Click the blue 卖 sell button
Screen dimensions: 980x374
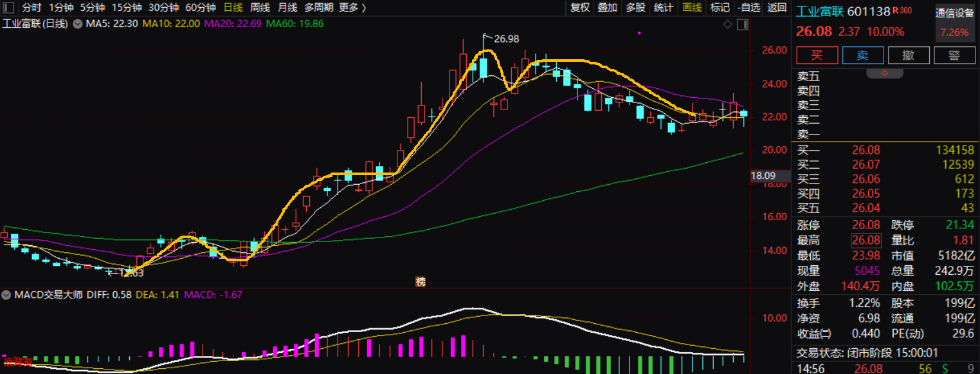[x=862, y=55]
